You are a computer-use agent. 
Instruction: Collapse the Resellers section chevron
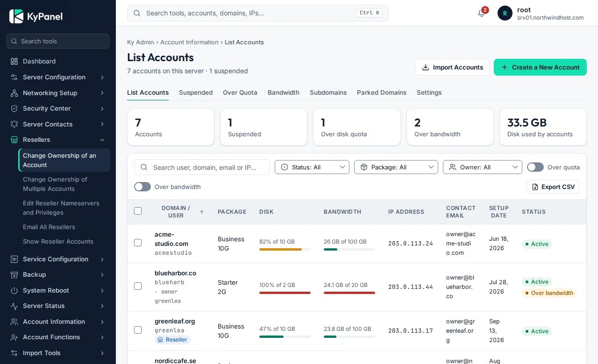pos(102,140)
